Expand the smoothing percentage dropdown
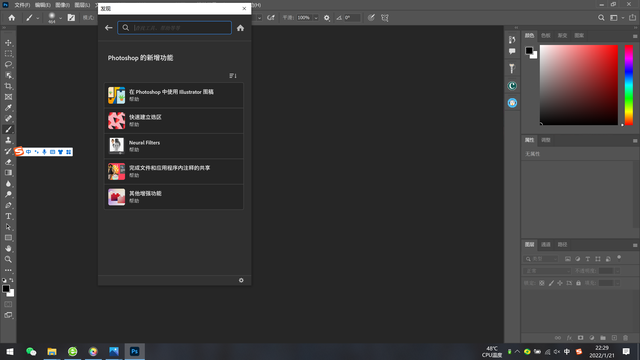Viewport: 640px width, 360px height. click(x=316, y=18)
